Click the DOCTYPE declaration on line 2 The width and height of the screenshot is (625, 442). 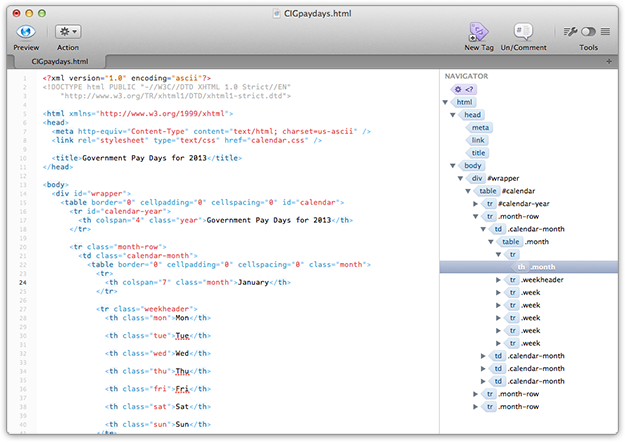tap(167, 87)
